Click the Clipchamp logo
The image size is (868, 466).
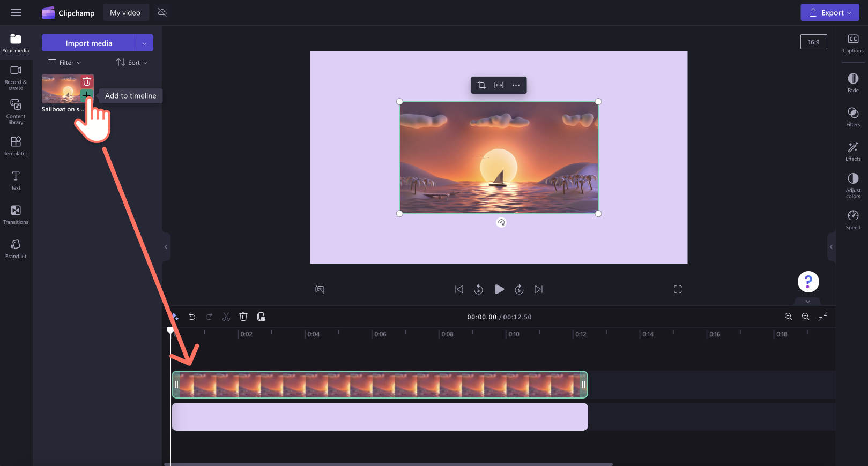tap(68, 13)
